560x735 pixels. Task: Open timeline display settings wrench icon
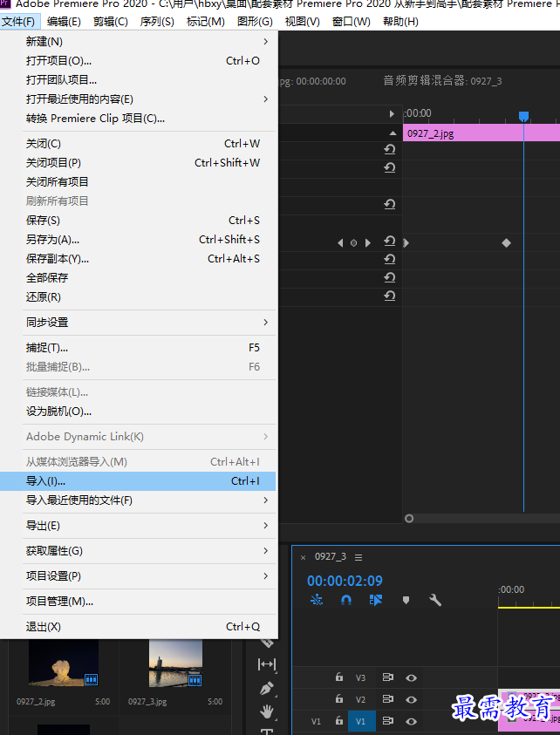click(435, 600)
